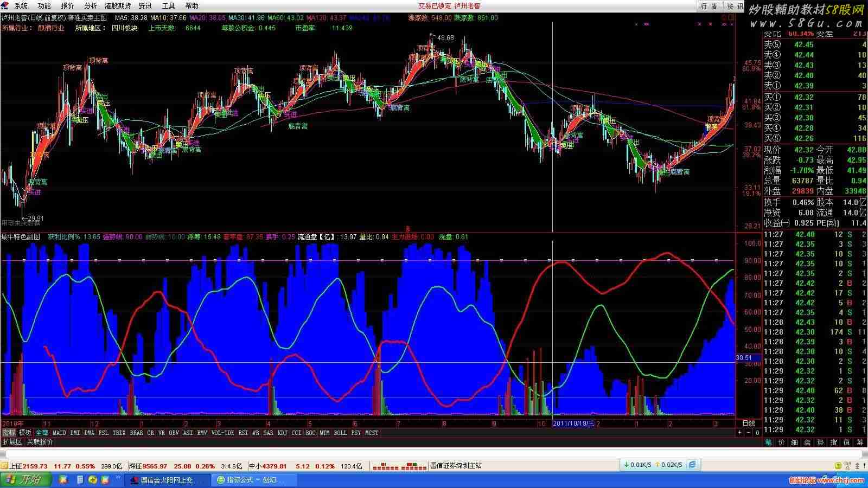Click the 2011/10/19 date marker on timeline
Viewport: 868px width, 488px height.
[x=573, y=423]
